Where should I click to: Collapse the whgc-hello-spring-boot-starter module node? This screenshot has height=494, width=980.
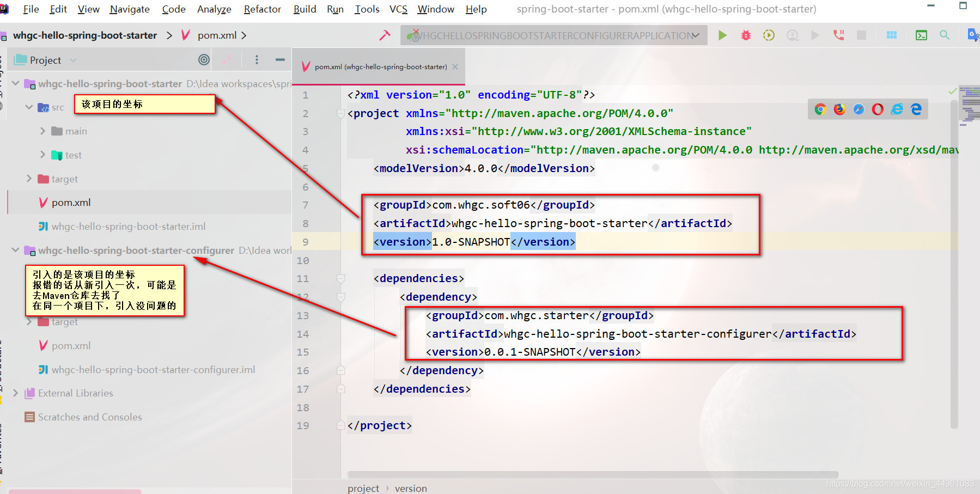(16, 83)
